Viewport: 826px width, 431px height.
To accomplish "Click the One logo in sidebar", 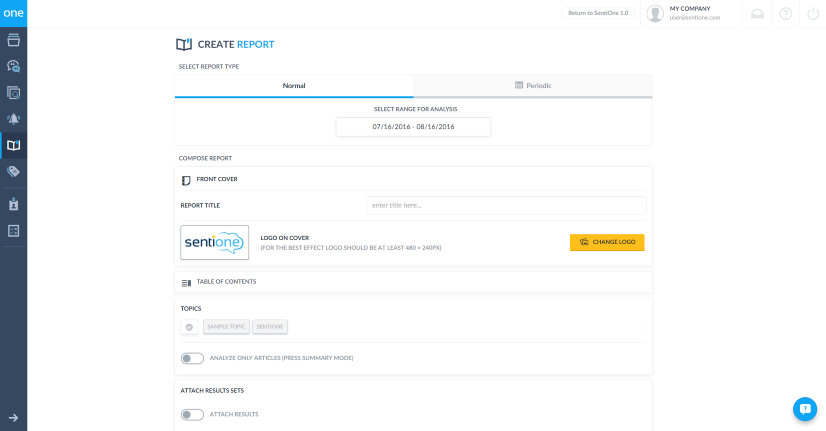I will click(13, 13).
